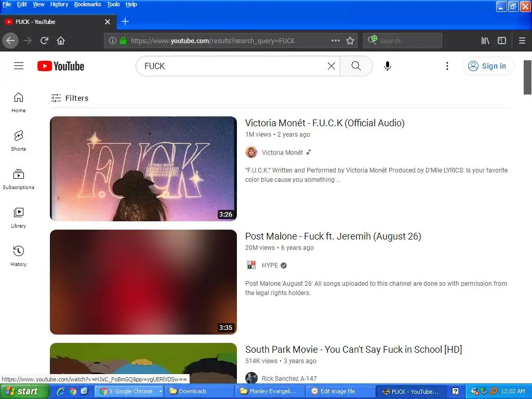Open the View menu

38,4
